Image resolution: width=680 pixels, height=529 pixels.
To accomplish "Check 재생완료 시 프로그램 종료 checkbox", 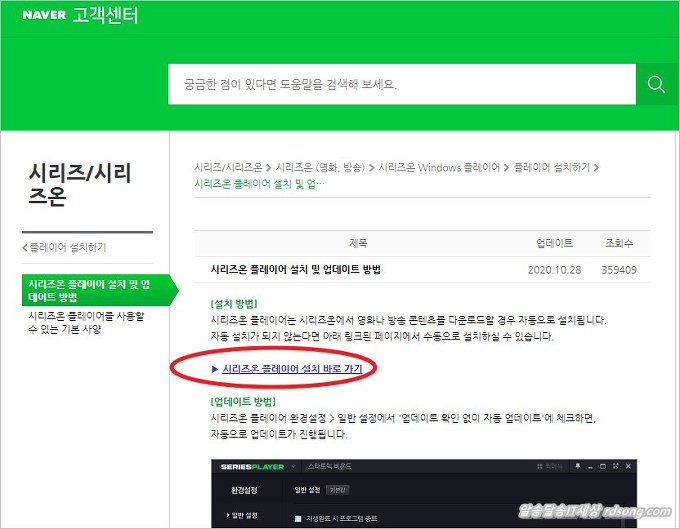I will click(x=299, y=517).
